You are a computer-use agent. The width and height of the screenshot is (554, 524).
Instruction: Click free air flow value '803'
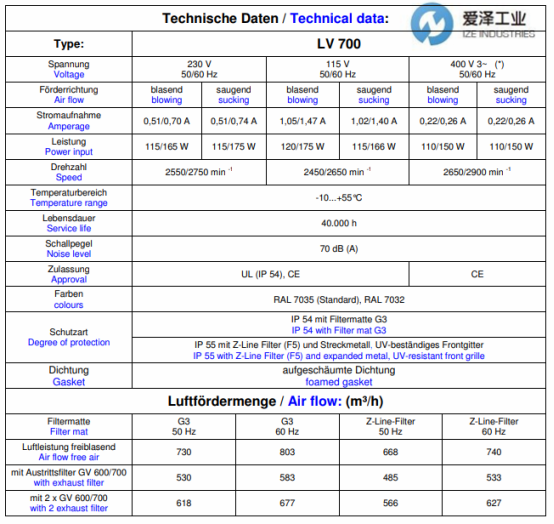coord(287,452)
